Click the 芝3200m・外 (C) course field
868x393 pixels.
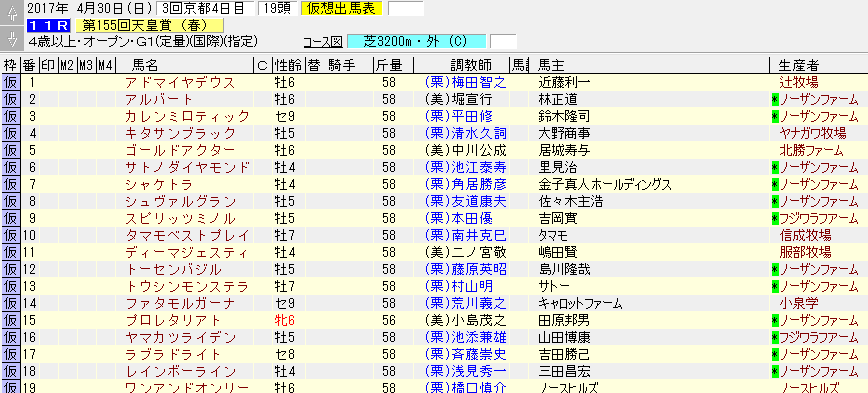click(416, 42)
